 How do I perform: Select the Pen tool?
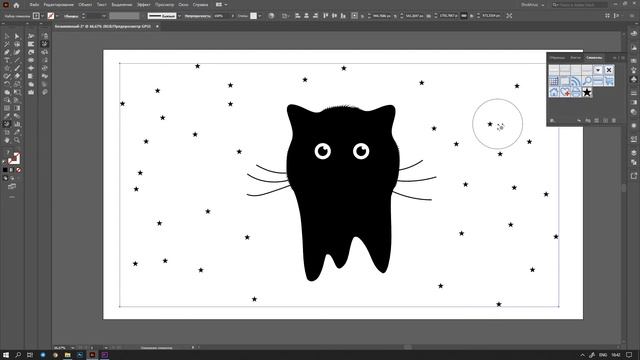coord(7,52)
